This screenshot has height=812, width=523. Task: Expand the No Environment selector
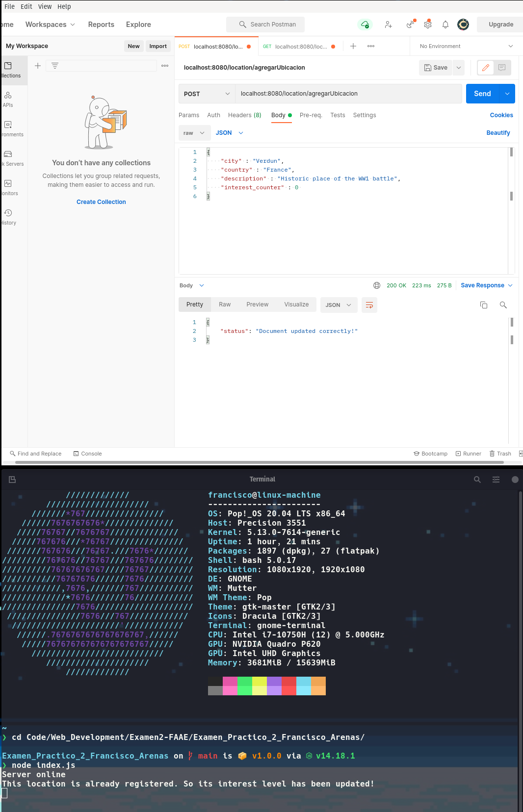click(x=466, y=46)
